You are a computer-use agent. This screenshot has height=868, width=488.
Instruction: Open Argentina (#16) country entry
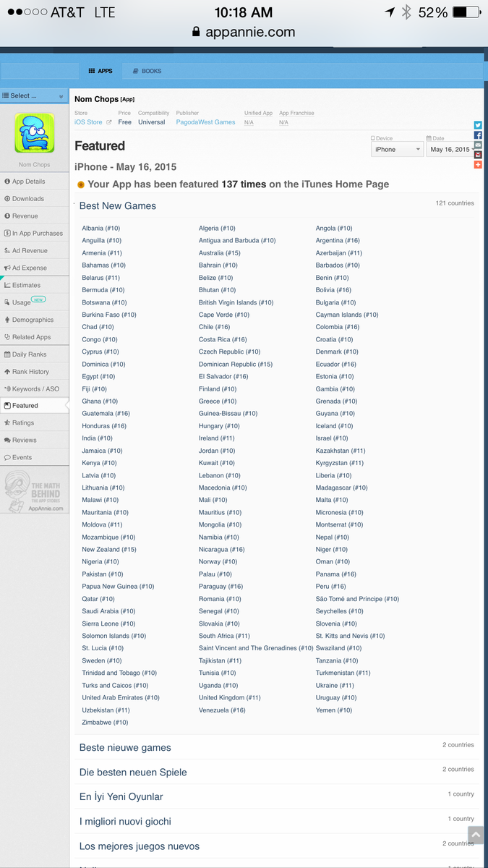pyautogui.click(x=338, y=241)
